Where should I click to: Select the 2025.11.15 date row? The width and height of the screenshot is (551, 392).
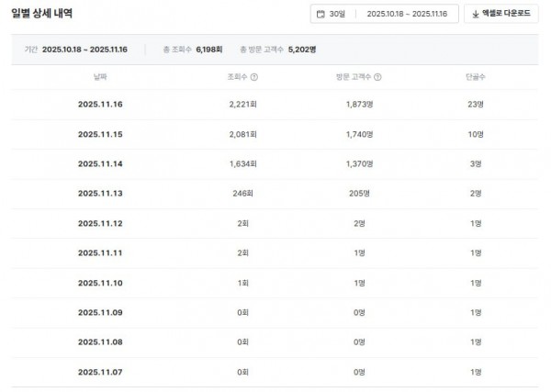click(99, 134)
